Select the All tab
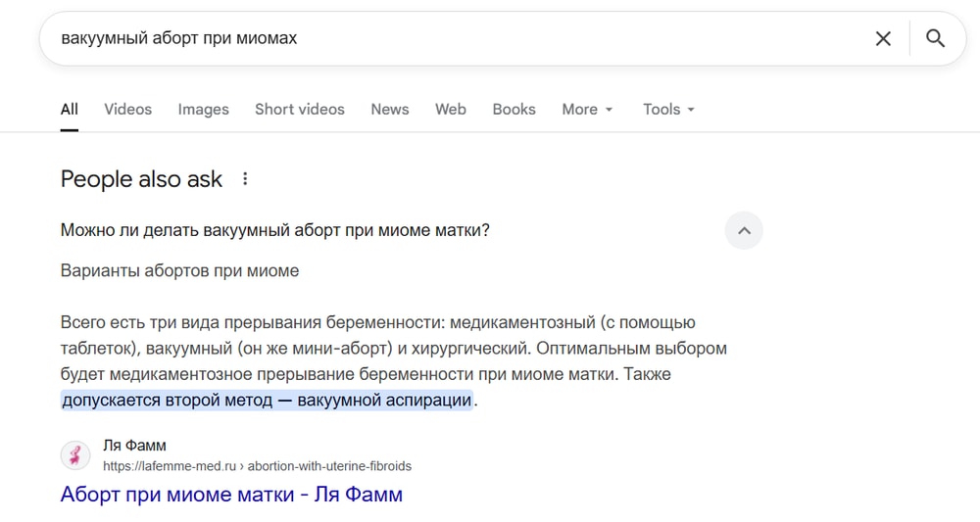The image size is (980, 522). pyautogui.click(x=70, y=110)
